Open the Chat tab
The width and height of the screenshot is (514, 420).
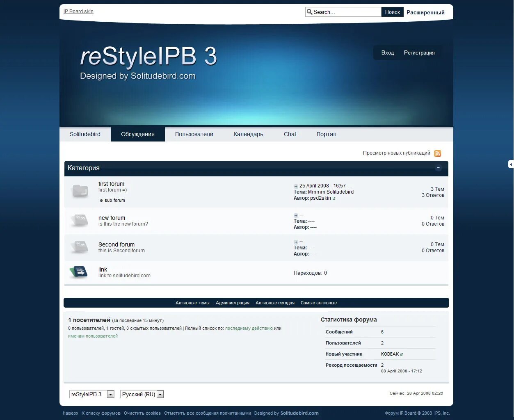point(290,134)
